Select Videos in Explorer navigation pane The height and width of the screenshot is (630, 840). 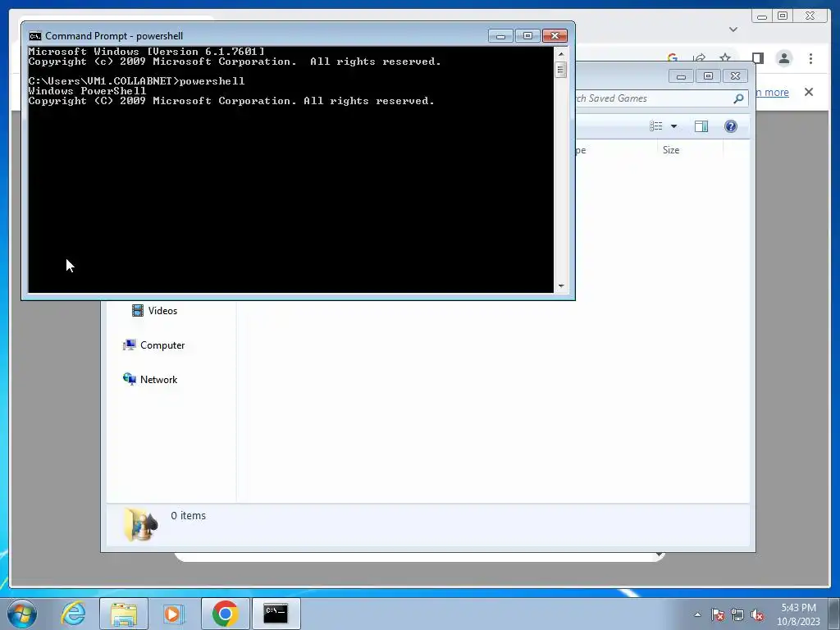pyautogui.click(x=155, y=311)
